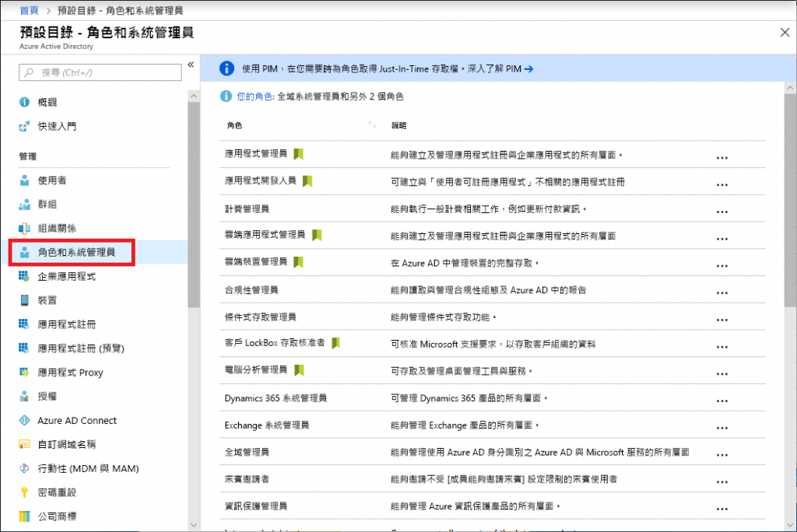Click the Azure AD Connect icon

coord(24,420)
